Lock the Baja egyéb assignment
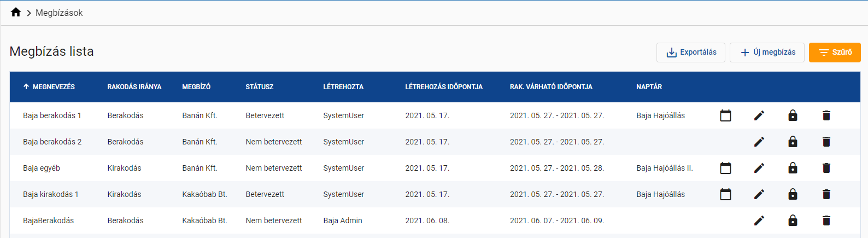868x238 pixels. pyautogui.click(x=793, y=168)
